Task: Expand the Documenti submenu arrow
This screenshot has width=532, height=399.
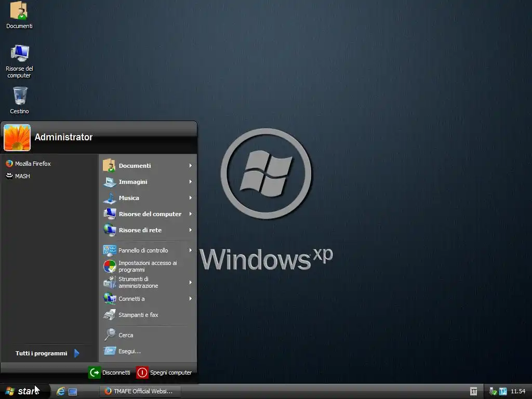Action: (x=190, y=166)
